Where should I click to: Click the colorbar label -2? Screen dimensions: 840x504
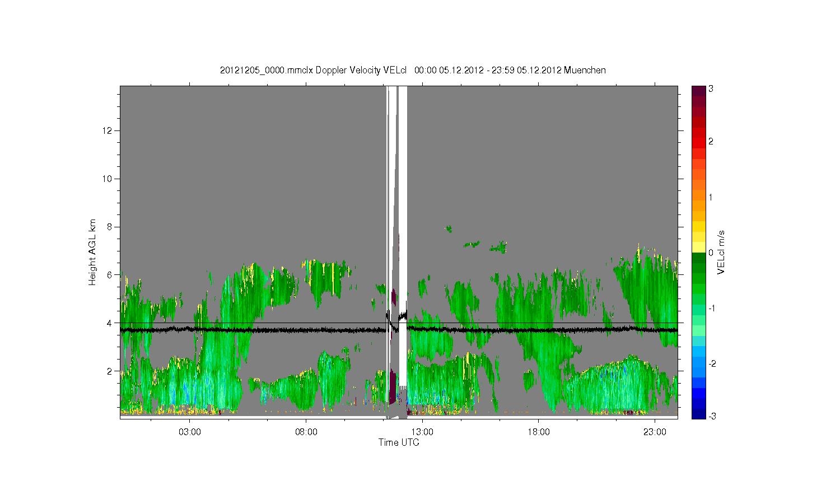(712, 363)
